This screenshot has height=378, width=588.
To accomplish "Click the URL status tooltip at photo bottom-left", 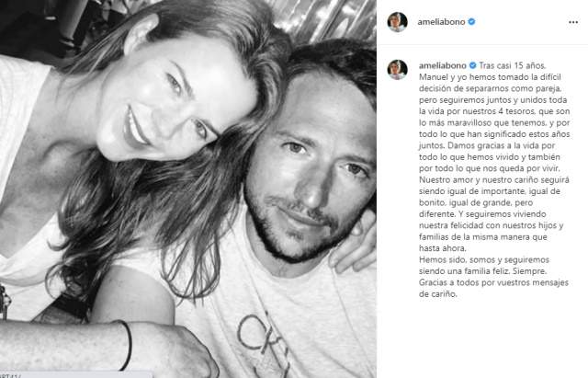I will [x=76, y=374].
